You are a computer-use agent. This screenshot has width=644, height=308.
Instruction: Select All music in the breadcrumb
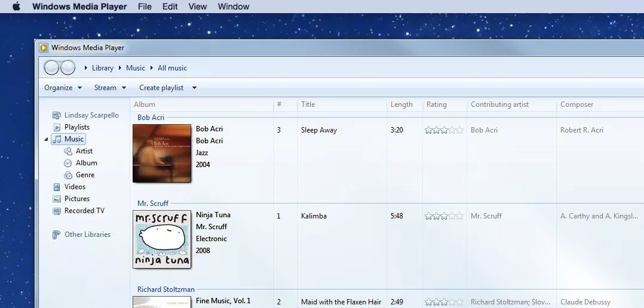coord(172,68)
